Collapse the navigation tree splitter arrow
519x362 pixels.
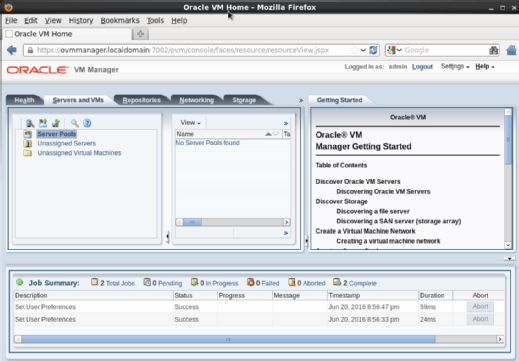[167, 236]
